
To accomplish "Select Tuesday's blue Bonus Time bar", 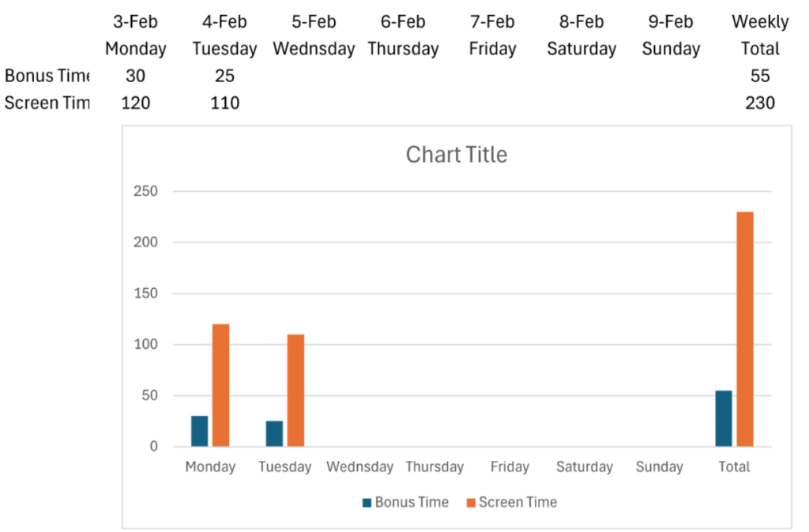I will 274,433.
